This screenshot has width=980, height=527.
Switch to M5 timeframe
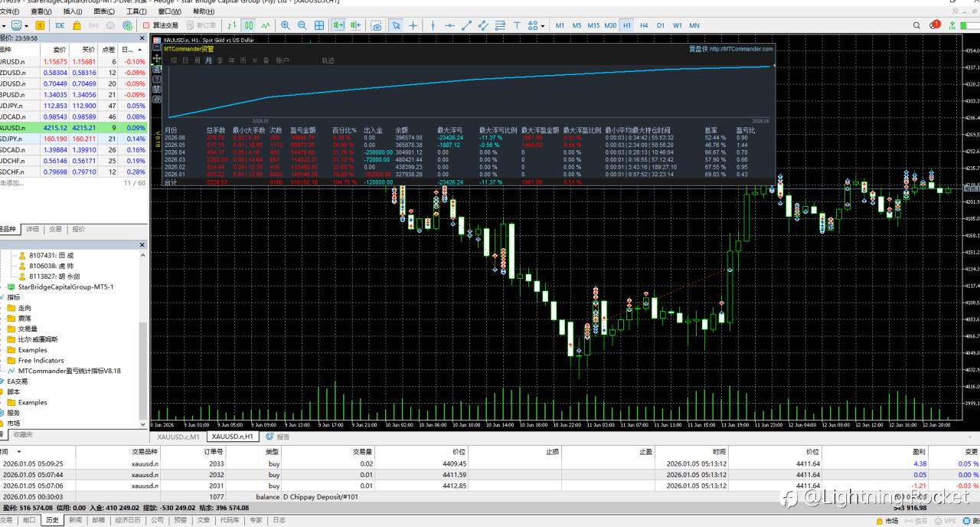[x=577, y=25]
